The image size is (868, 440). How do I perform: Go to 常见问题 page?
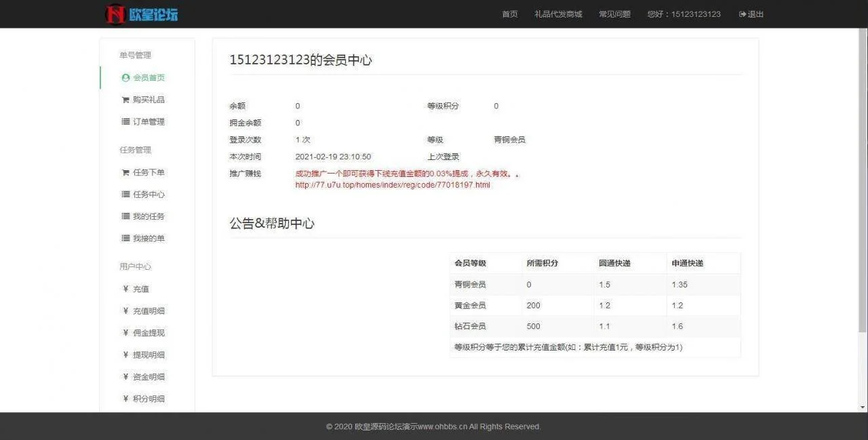pos(614,14)
